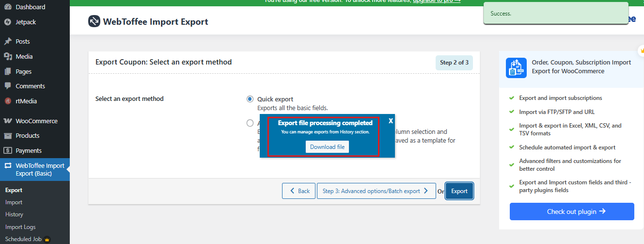Click the crown icon beside Scheduled Job
Image resolution: width=644 pixels, height=244 pixels.
tap(47, 239)
